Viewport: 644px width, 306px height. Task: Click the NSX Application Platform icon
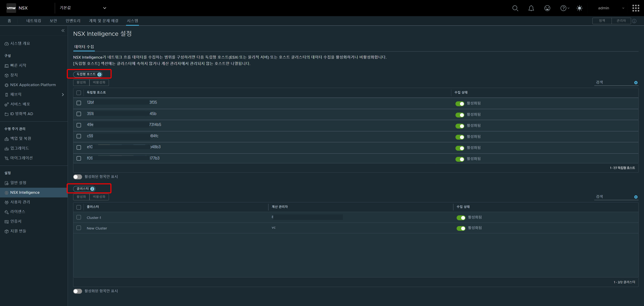(x=6, y=85)
